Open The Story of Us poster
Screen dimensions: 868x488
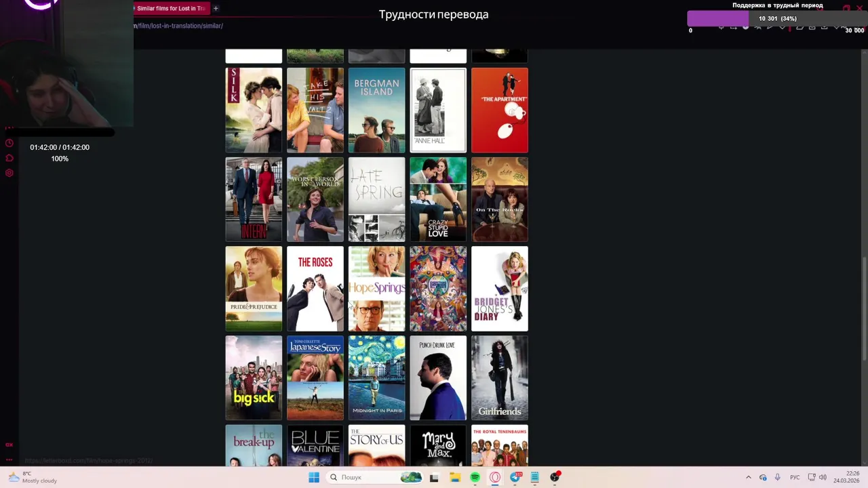click(x=376, y=445)
